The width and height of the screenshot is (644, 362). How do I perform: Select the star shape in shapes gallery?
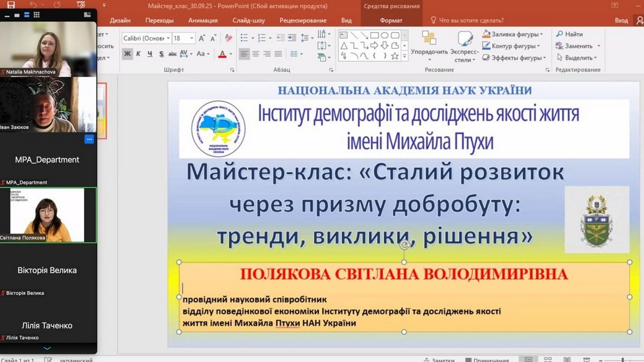pos(395,56)
